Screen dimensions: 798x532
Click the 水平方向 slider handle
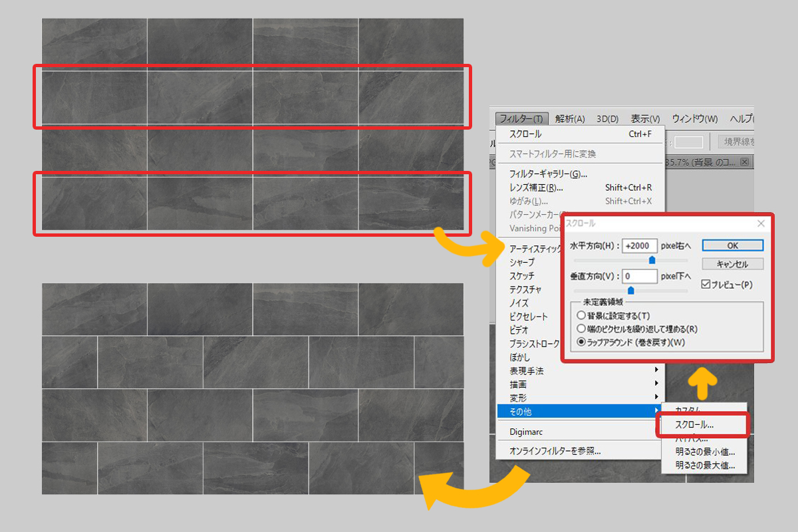[x=652, y=260]
